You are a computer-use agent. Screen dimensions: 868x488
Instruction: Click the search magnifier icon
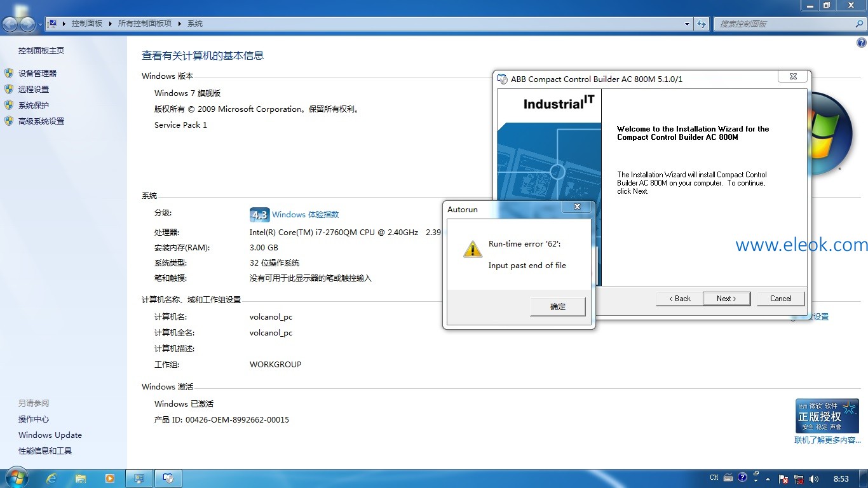click(x=859, y=24)
